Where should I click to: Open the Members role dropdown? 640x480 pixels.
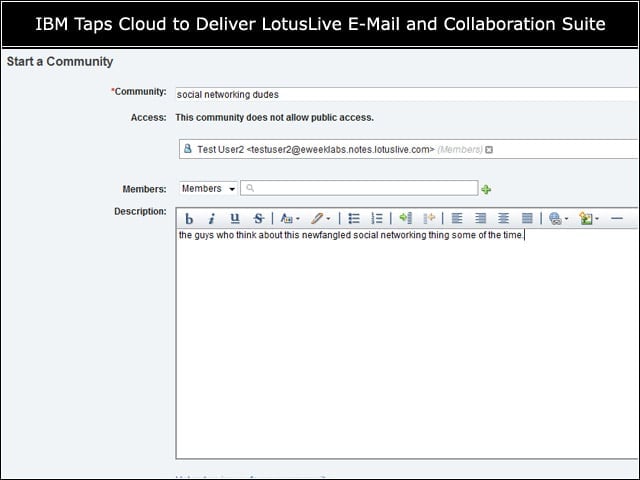point(208,189)
